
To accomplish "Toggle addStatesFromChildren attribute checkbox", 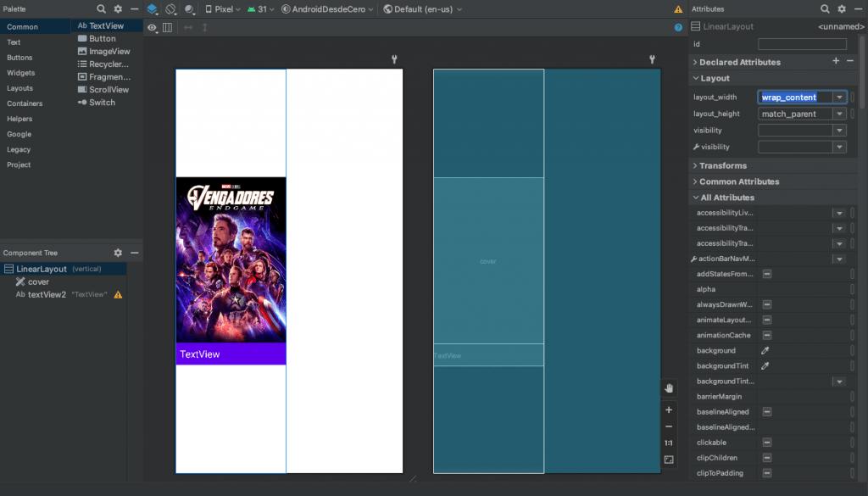I will click(x=767, y=274).
